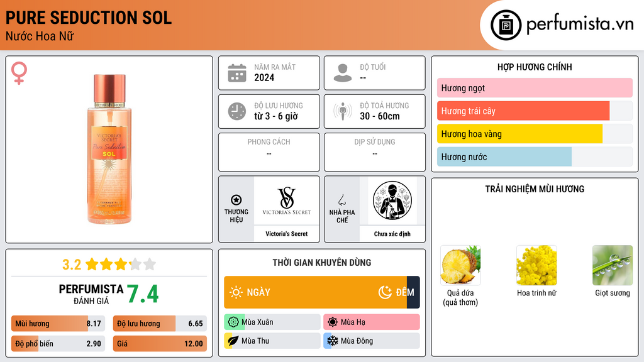Click the calendar icon for Năm ra mắt
Viewport: 644px width, 362px height.
point(237,73)
